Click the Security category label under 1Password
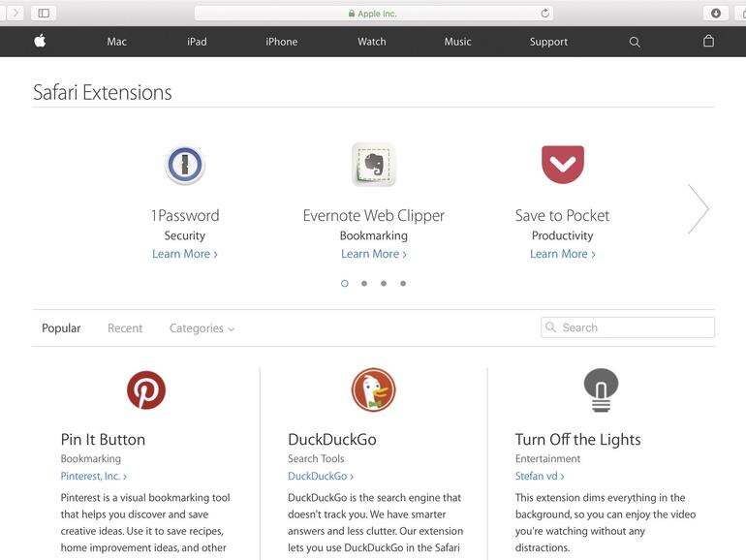This screenshot has width=746, height=560. (185, 236)
